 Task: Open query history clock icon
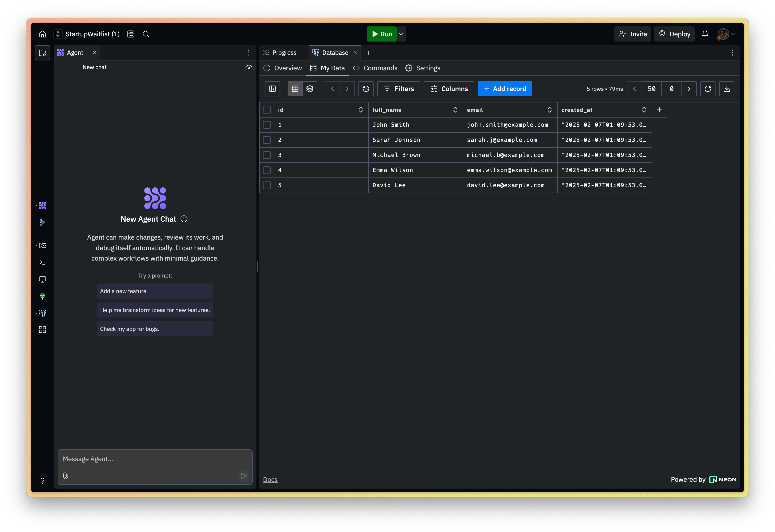tap(366, 89)
